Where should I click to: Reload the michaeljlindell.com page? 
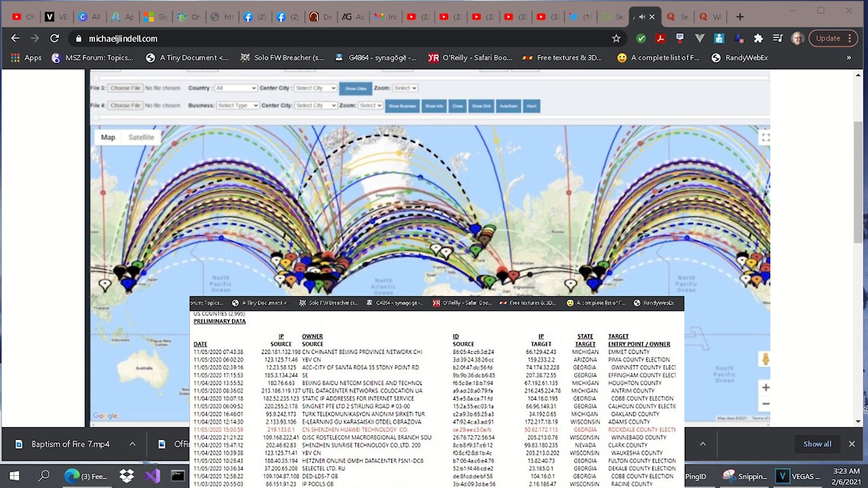54,39
